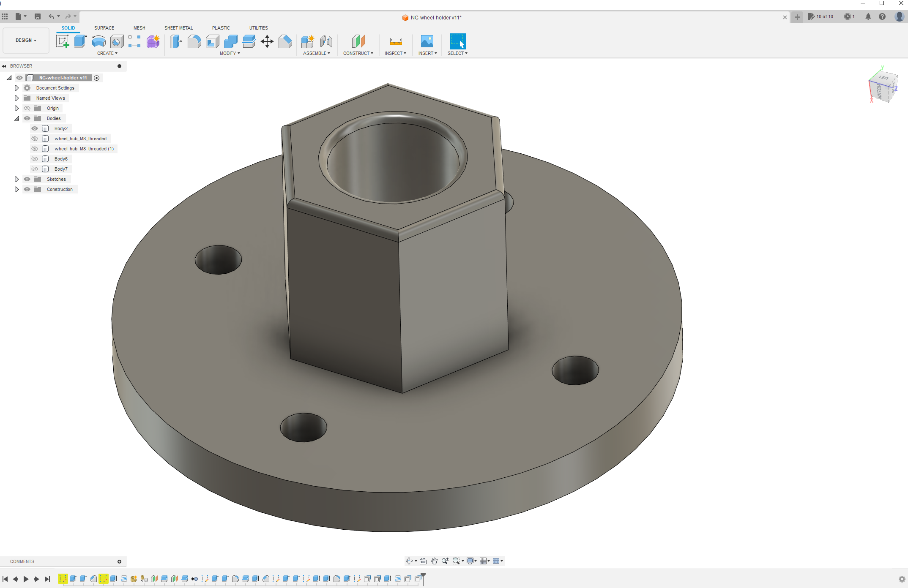Select the Revolve tool icon
Image resolution: width=908 pixels, height=588 pixels.
click(98, 41)
